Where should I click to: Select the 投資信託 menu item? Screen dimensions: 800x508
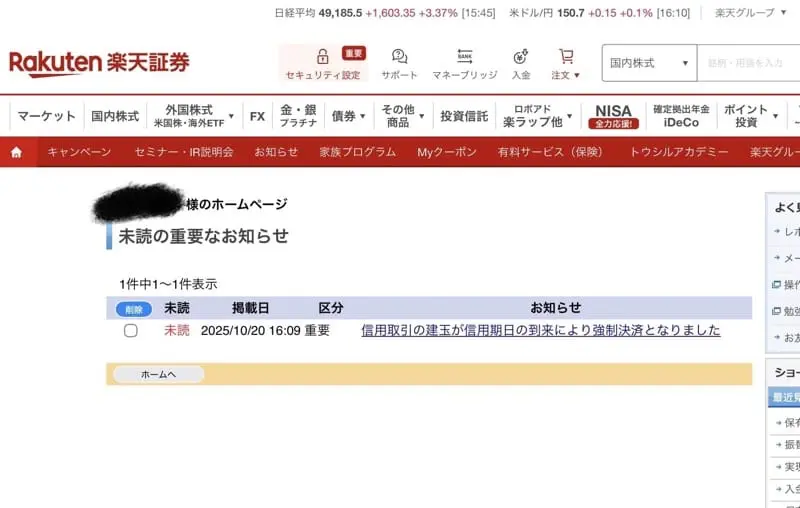[464, 116]
